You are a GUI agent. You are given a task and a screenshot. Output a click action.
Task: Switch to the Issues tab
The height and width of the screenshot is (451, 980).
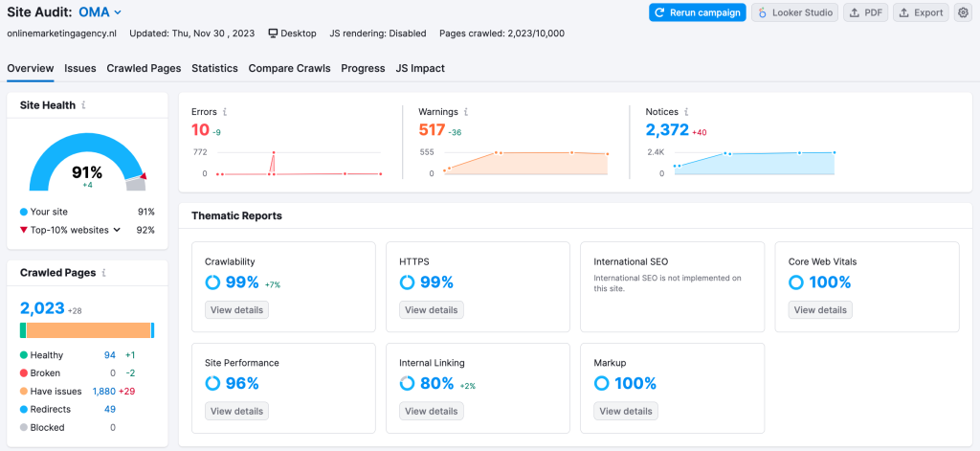point(80,68)
